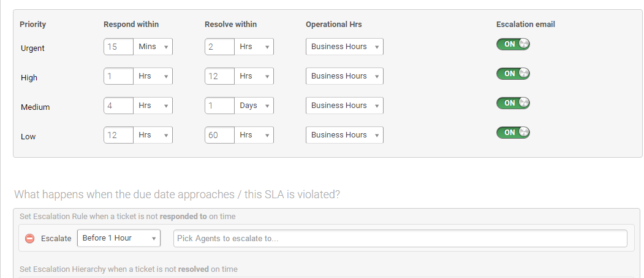Click High resolve-within value field showing 12
644x278 pixels.
tap(220, 76)
